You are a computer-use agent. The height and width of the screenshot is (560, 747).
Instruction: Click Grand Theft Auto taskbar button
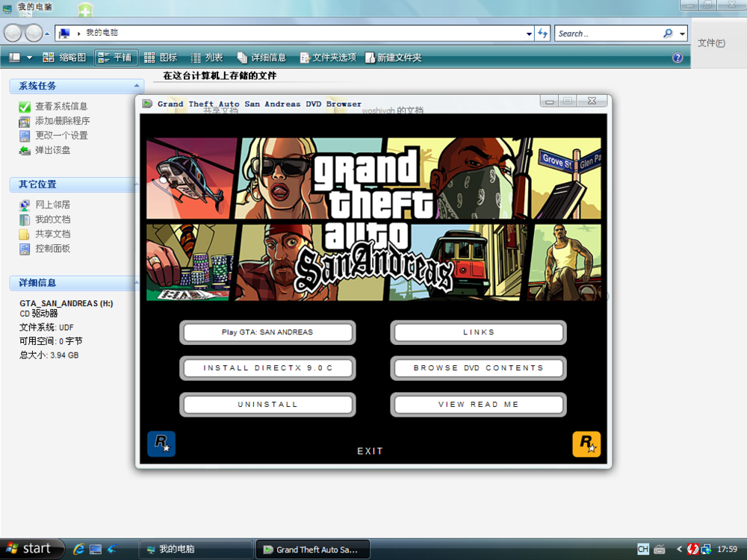click(312, 549)
